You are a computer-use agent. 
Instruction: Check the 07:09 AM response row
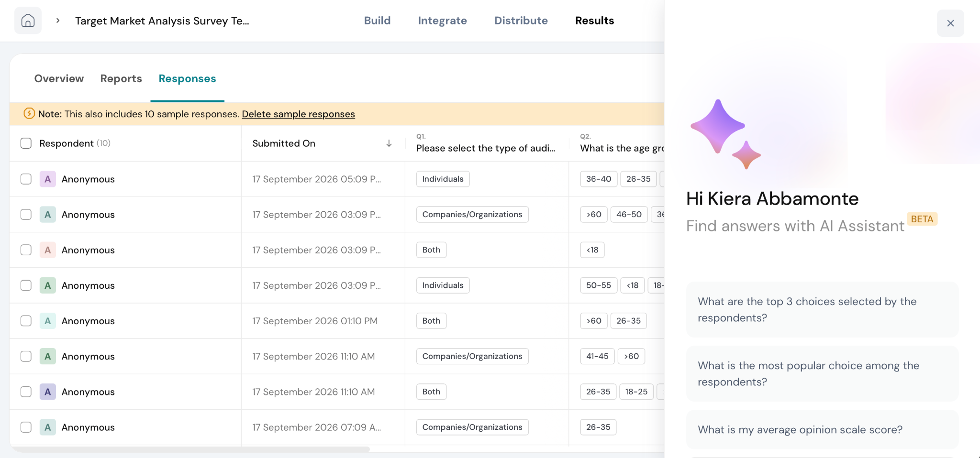[x=26, y=427]
